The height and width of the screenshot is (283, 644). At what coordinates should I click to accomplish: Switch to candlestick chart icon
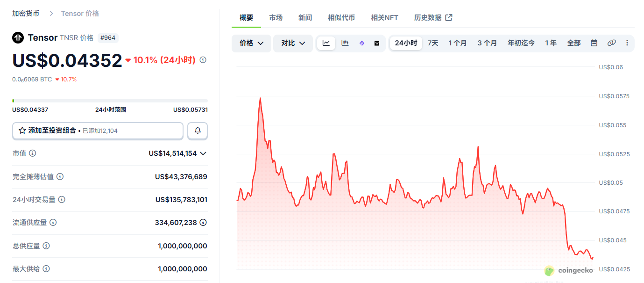coord(345,43)
